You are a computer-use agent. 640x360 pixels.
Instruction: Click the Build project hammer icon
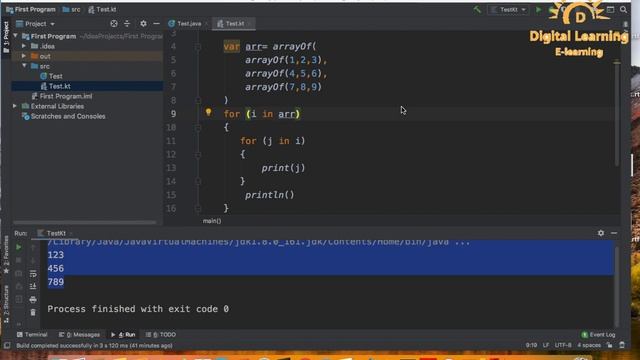pyautogui.click(x=477, y=9)
